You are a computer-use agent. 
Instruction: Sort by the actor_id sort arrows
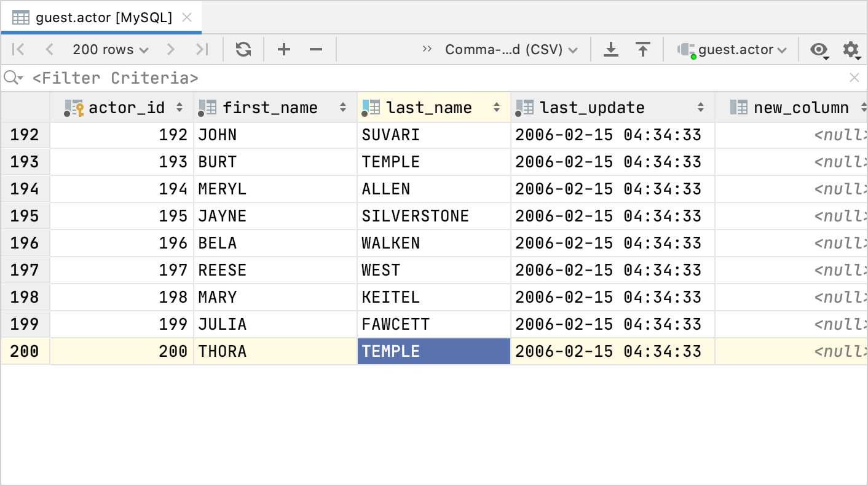tap(180, 108)
